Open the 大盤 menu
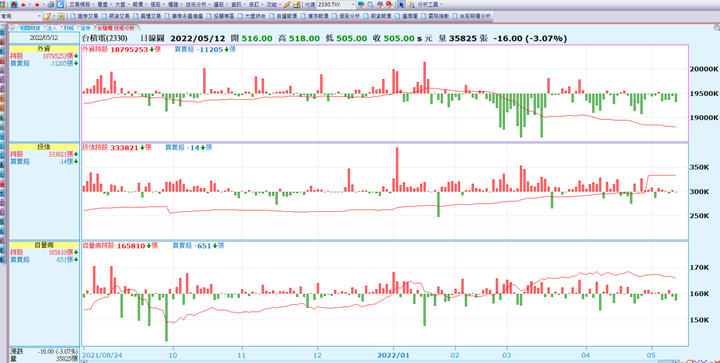Viewport: 720px width, 363px height. 120,5
